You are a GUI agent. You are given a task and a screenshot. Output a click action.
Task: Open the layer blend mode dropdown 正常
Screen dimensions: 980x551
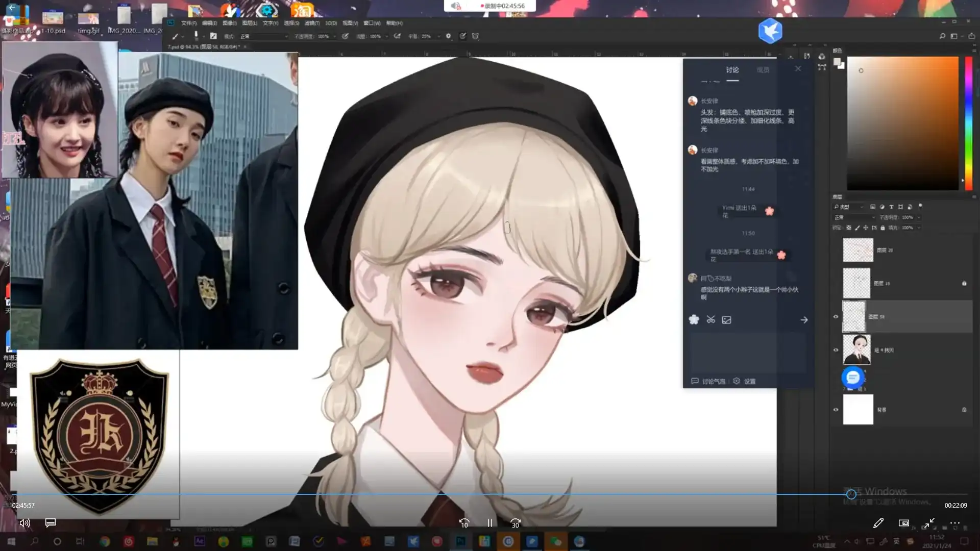pos(851,217)
